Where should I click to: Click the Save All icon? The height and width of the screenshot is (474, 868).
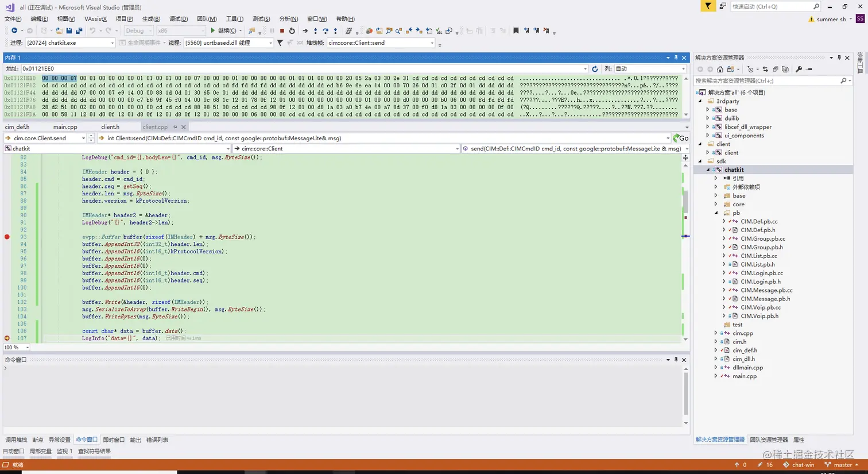79,31
